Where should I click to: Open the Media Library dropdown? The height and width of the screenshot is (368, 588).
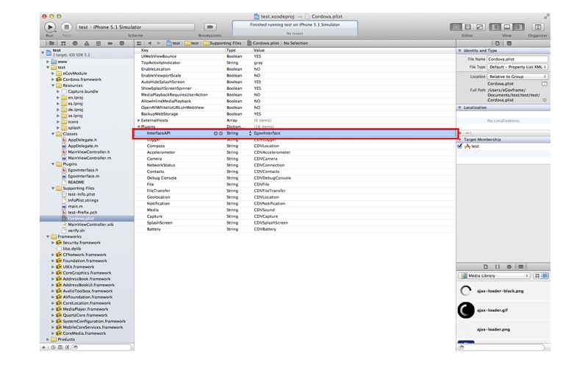495,276
